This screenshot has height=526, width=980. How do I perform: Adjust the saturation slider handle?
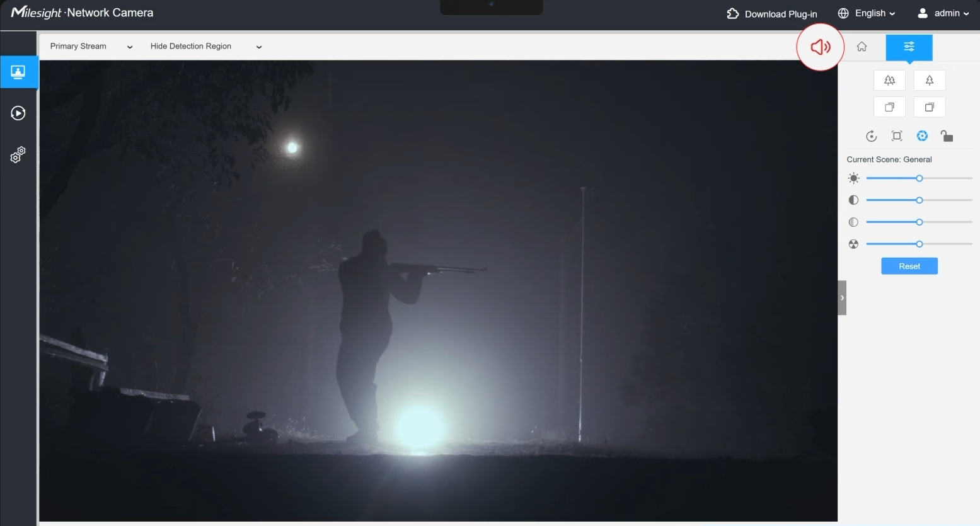pyautogui.click(x=919, y=222)
